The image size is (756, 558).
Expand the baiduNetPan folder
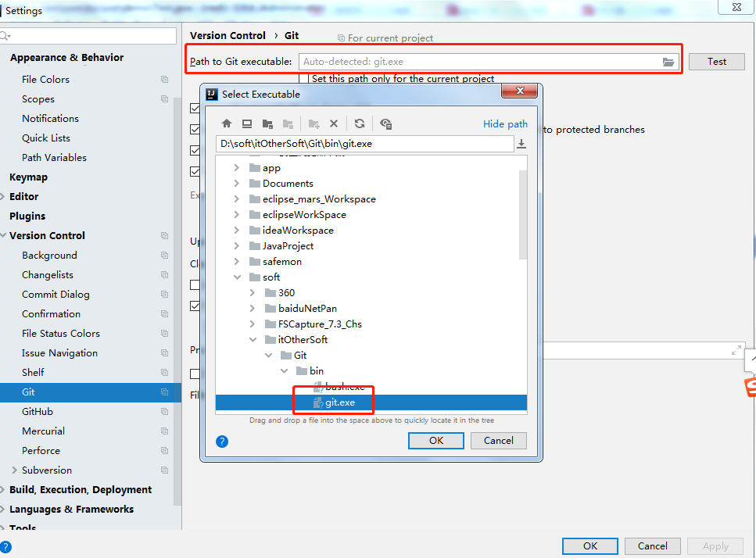(253, 309)
